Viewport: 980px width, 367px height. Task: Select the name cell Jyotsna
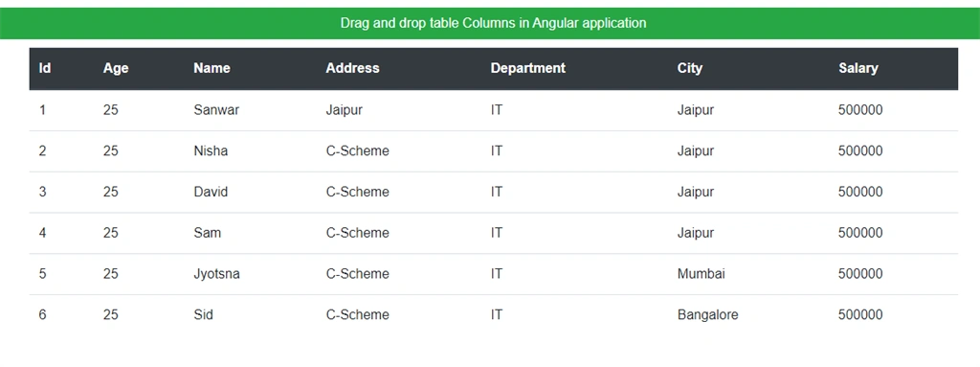[217, 274]
